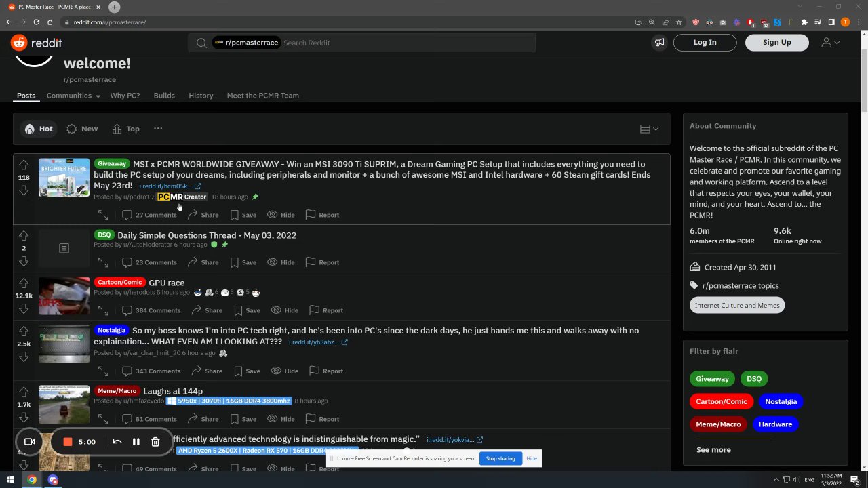868x488 pixels.
Task: Filter by Nostalgia flair
Action: click(x=781, y=401)
